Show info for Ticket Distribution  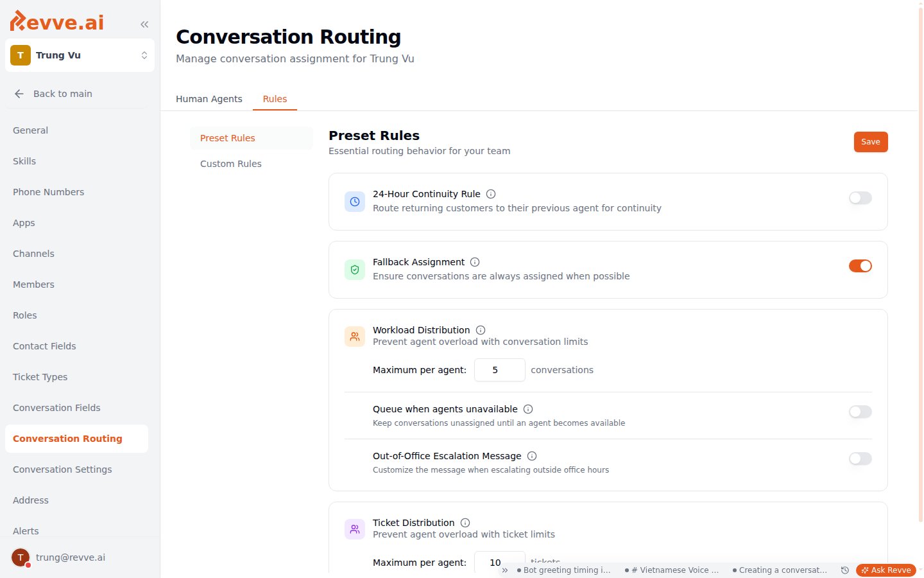465,523
